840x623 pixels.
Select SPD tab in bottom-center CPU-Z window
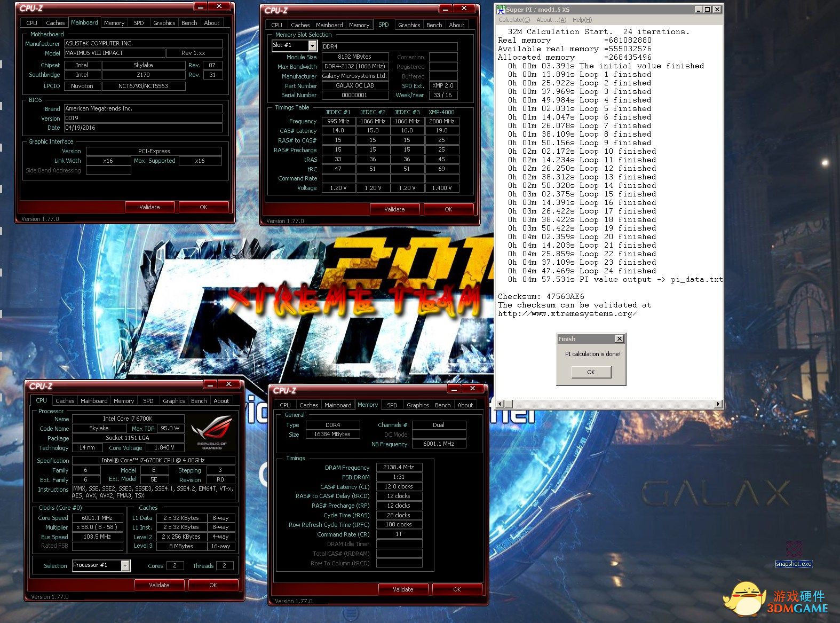[x=392, y=405]
